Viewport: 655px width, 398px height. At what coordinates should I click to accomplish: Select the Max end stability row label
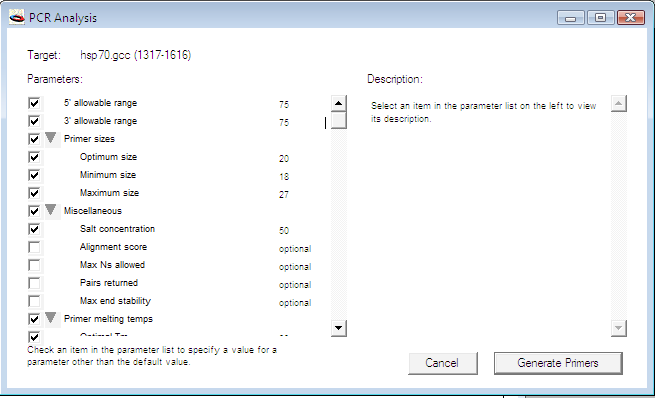coord(115,301)
